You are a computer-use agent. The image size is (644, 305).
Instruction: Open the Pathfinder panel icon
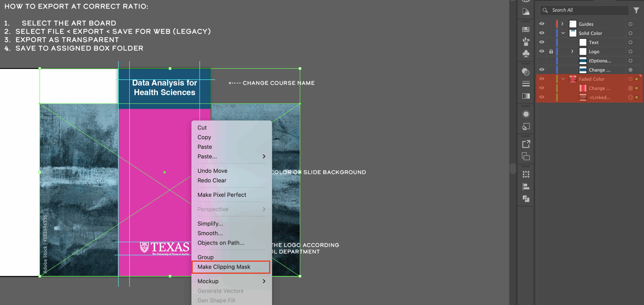pos(526,199)
